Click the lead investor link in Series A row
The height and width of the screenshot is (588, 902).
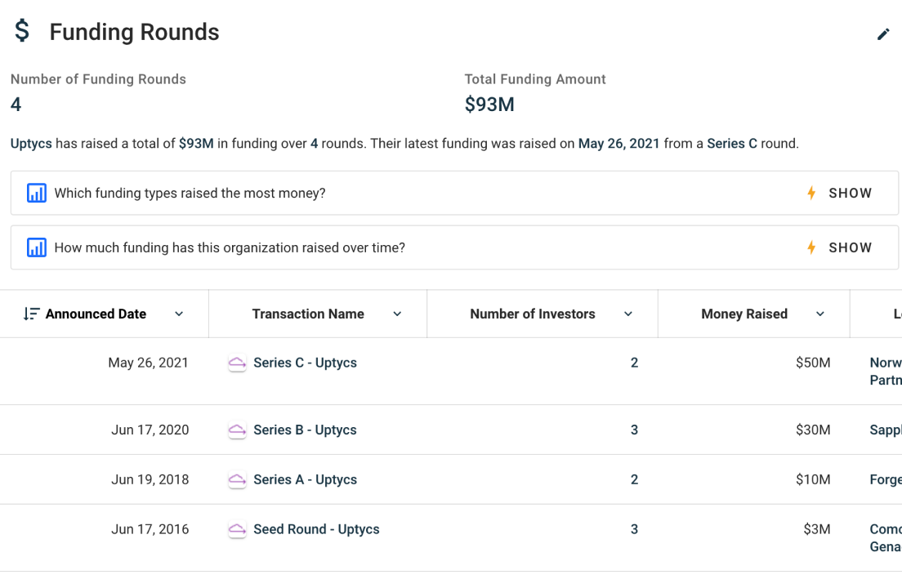pyautogui.click(x=886, y=479)
